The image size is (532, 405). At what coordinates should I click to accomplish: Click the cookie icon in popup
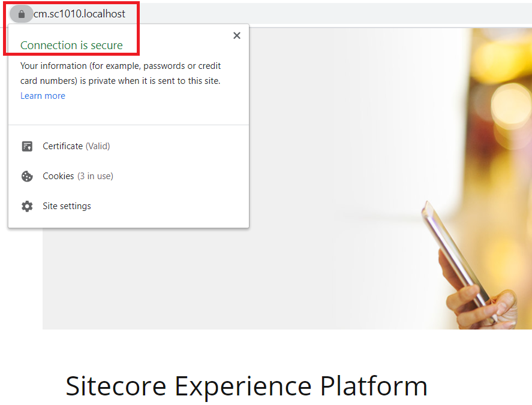(x=27, y=176)
